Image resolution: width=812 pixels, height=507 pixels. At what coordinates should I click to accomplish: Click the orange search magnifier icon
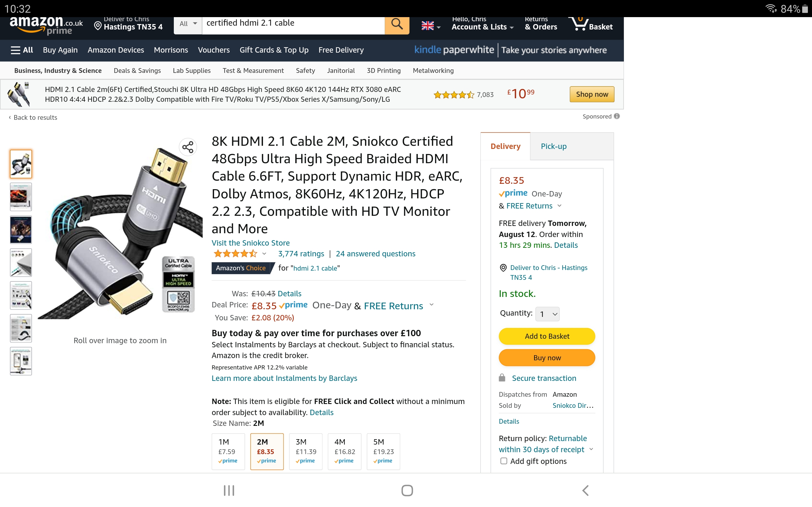coord(396,24)
